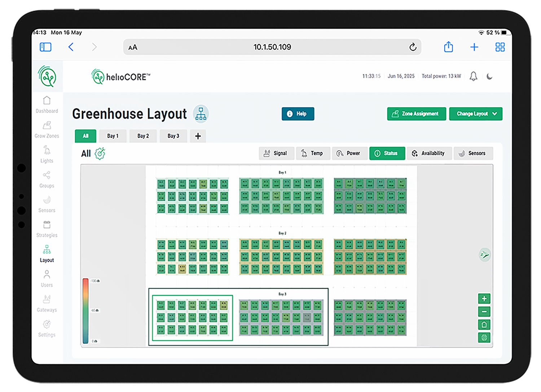Image resolution: width=541 pixels, height=392 pixels.
Task: Click the signal color gradient legend
Action: click(85, 311)
